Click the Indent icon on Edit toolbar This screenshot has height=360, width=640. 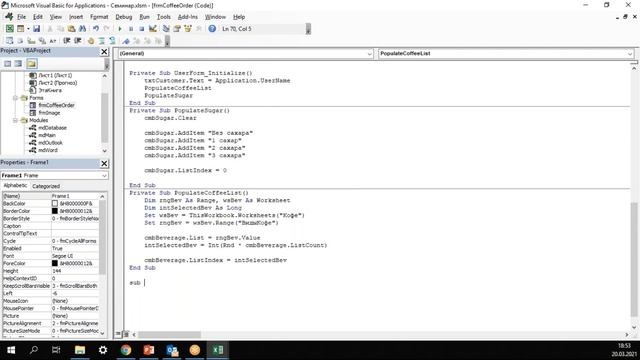point(67,40)
